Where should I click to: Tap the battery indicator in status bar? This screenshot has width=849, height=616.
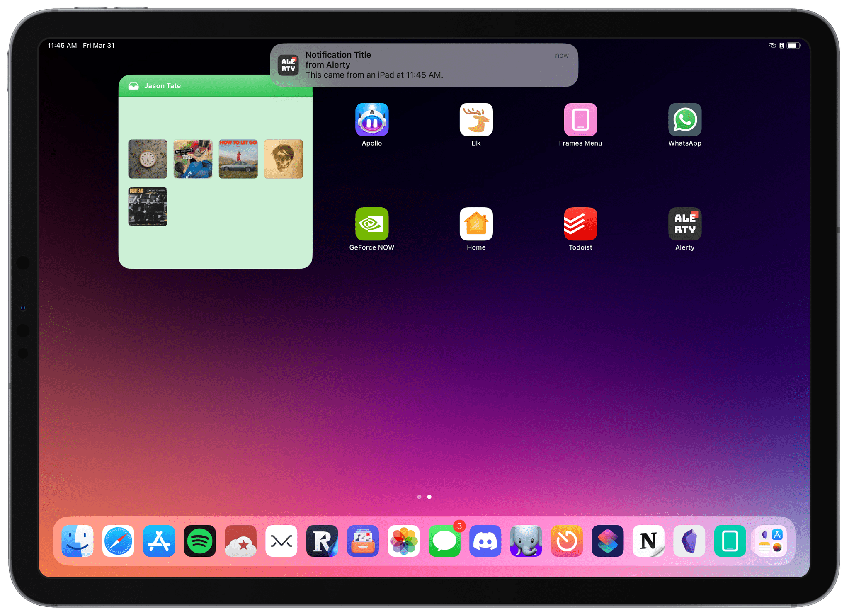tap(793, 46)
